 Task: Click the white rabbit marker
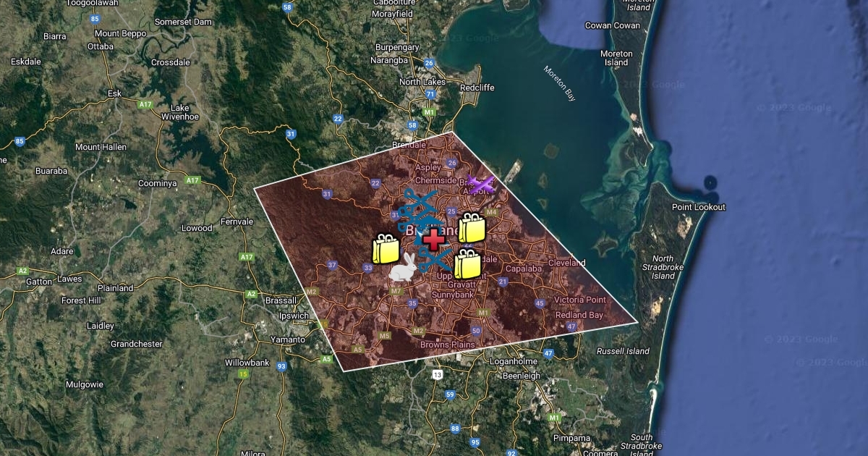click(x=403, y=269)
